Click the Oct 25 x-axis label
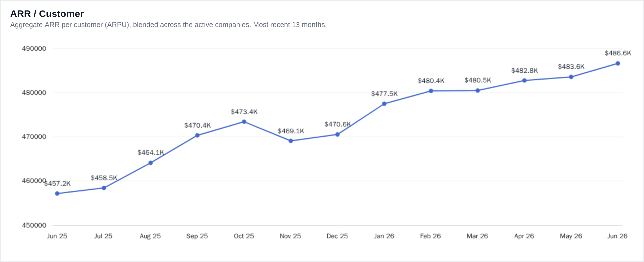 click(x=244, y=236)
